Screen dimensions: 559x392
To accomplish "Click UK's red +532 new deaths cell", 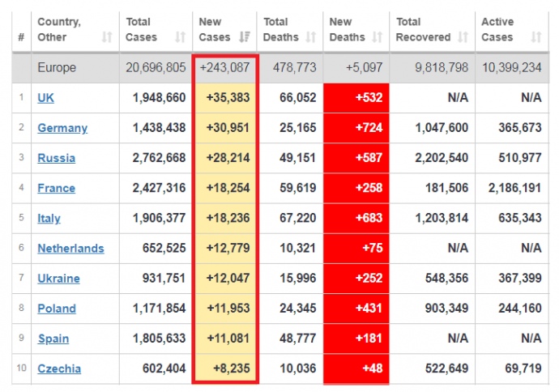I will (356, 97).
